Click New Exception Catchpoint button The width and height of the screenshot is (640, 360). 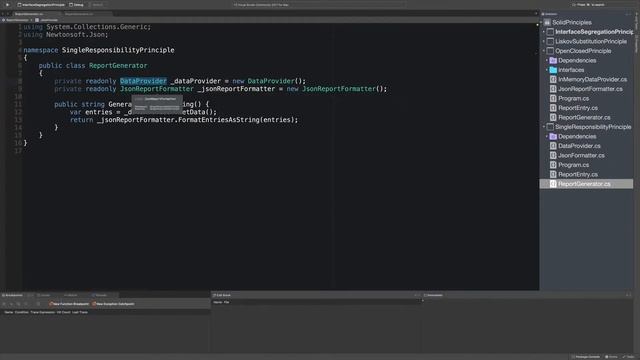click(x=113, y=304)
